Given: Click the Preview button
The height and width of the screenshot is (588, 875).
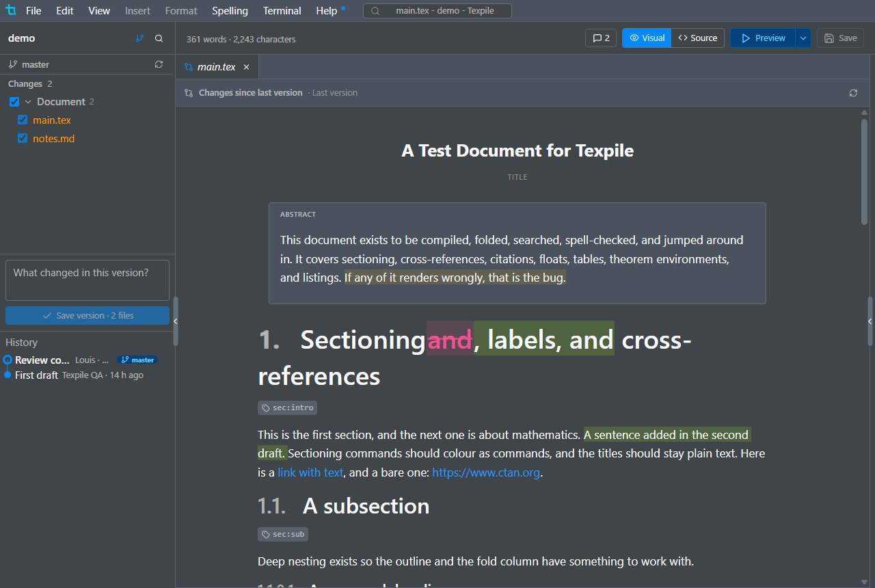Looking at the screenshot, I should click(763, 38).
